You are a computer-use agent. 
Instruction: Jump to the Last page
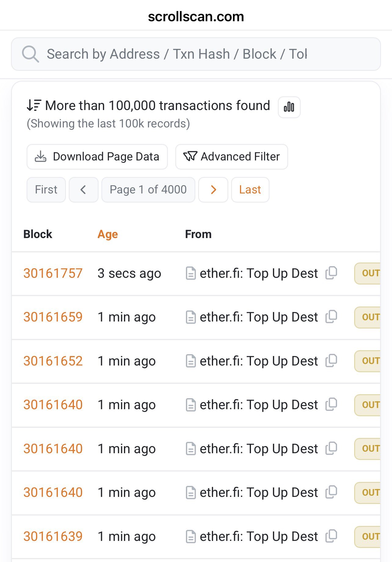250,190
